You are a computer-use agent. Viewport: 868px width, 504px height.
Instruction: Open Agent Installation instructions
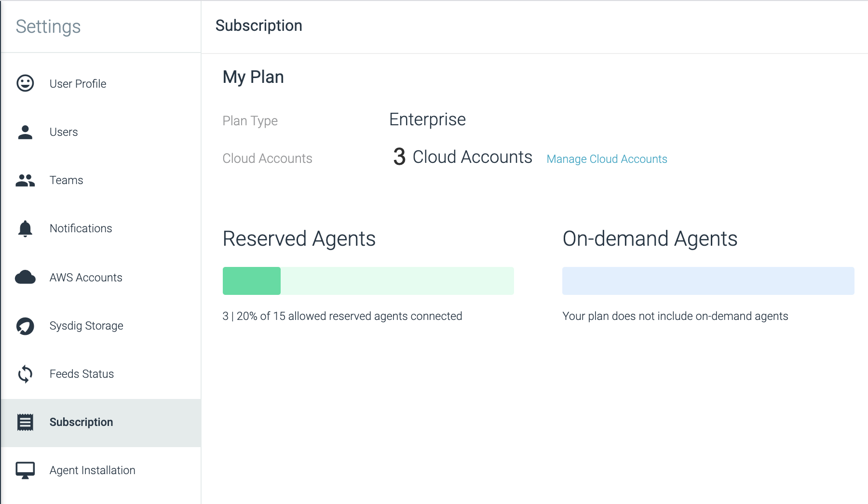tap(101, 470)
